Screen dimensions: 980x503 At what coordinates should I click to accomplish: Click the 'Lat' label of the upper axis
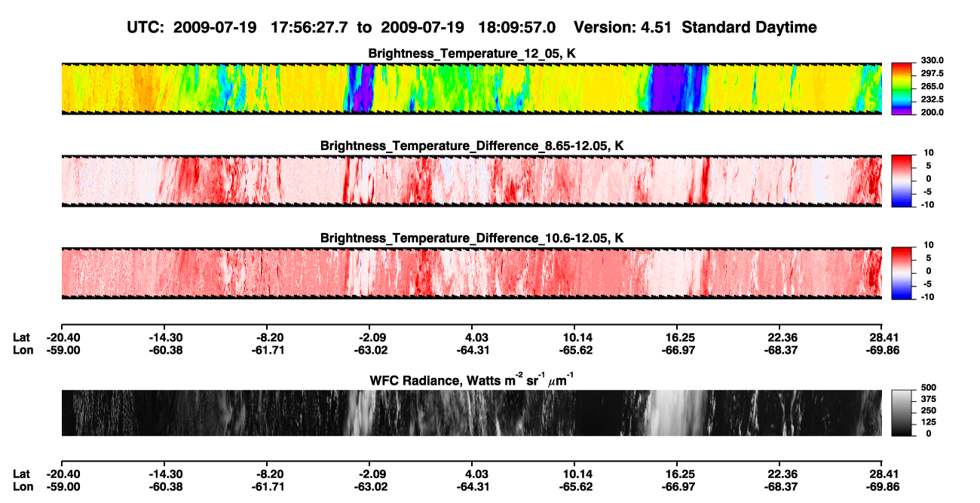pos(20,337)
